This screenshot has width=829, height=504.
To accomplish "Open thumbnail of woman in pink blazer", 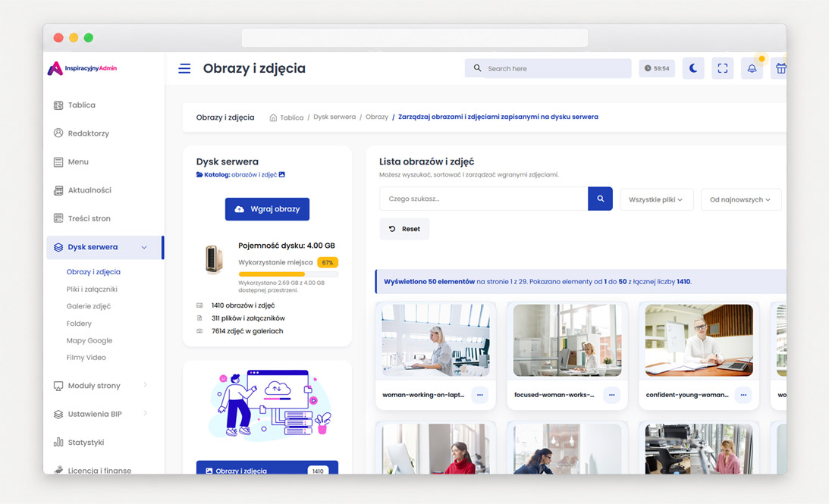I will pyautogui.click(x=699, y=449).
